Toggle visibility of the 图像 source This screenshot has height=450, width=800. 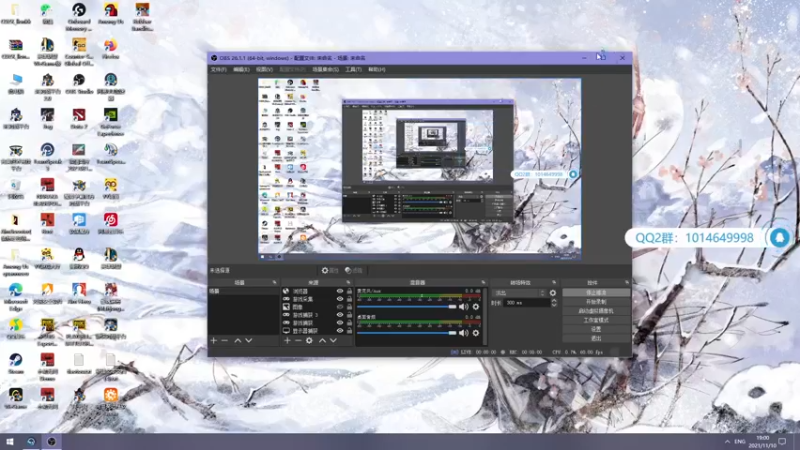[x=340, y=307]
